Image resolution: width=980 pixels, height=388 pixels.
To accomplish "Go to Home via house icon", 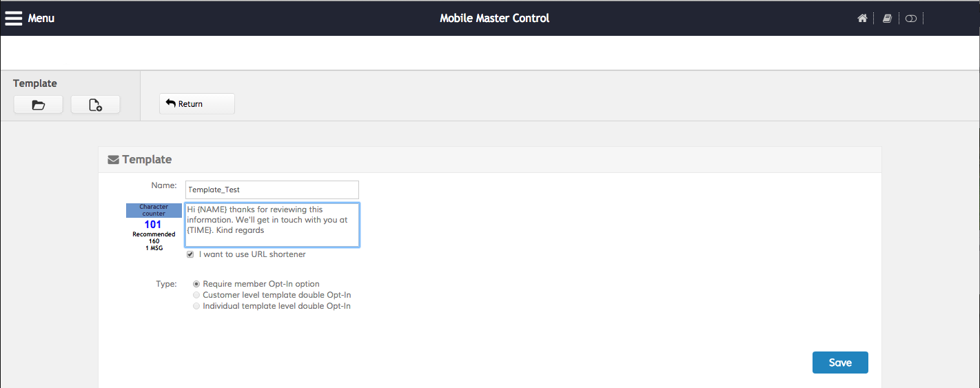I will [862, 19].
